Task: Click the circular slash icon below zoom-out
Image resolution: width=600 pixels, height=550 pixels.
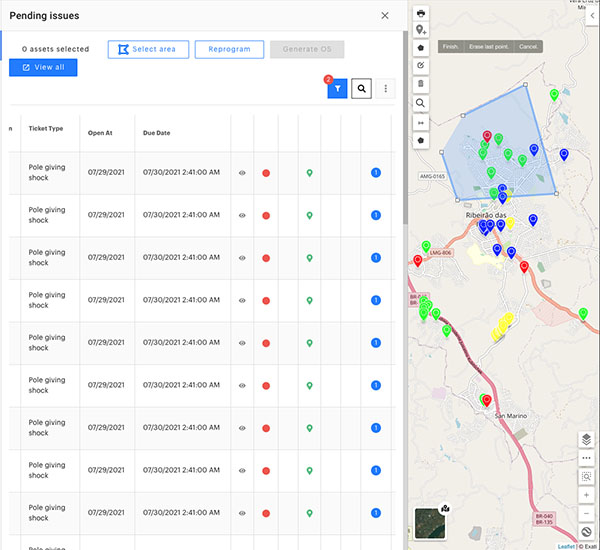Action: 586,532
